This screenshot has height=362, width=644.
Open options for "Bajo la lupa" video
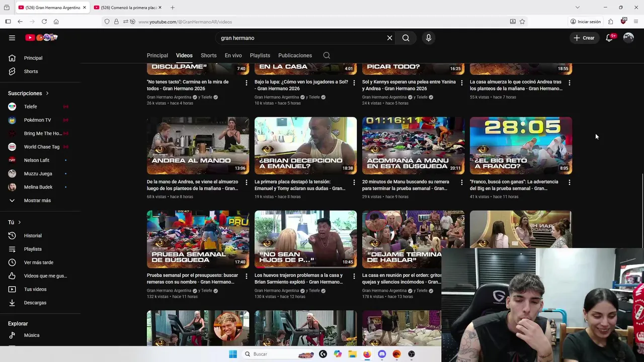[x=354, y=82]
